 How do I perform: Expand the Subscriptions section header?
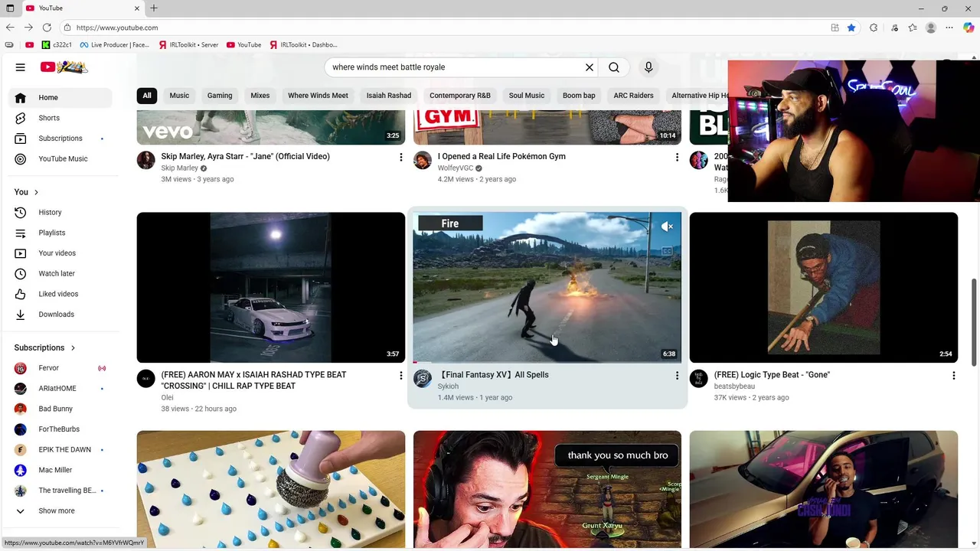(45, 347)
